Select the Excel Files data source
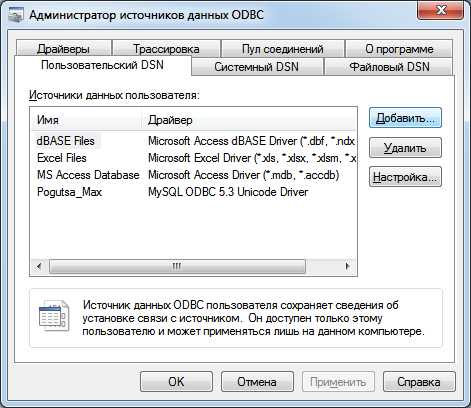The width and height of the screenshot is (471, 408). 62,158
